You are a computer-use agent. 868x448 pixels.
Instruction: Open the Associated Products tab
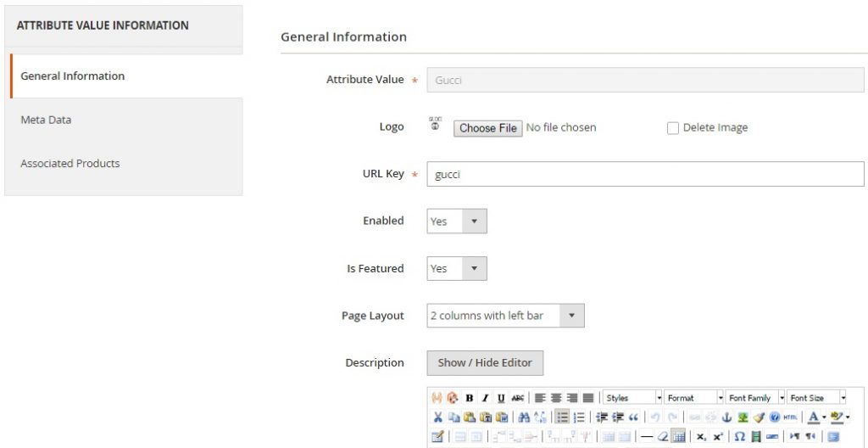pyautogui.click(x=124, y=164)
